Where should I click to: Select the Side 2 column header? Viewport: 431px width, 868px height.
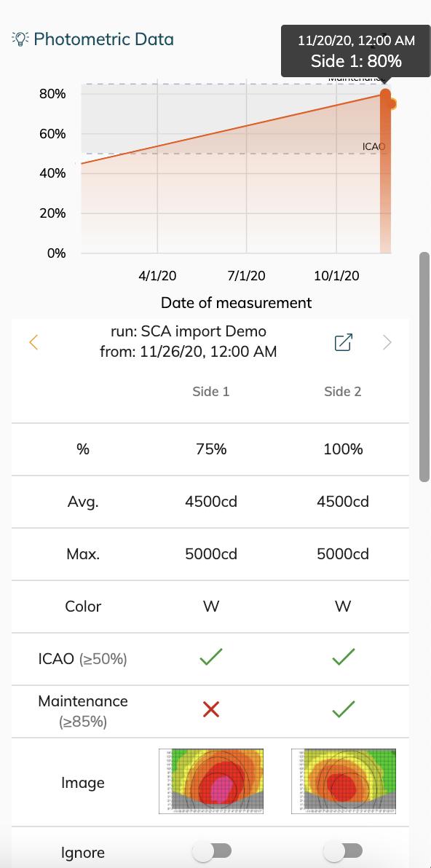point(343,391)
